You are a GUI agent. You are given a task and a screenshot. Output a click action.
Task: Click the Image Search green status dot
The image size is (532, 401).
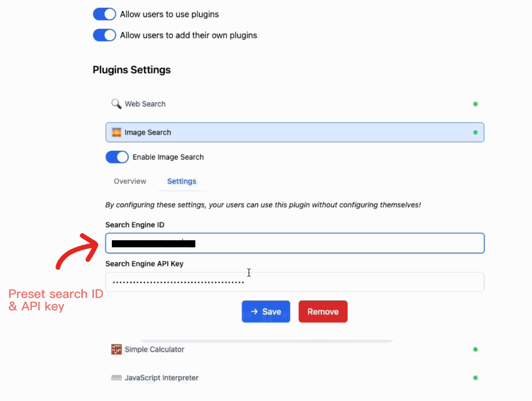pyautogui.click(x=475, y=132)
